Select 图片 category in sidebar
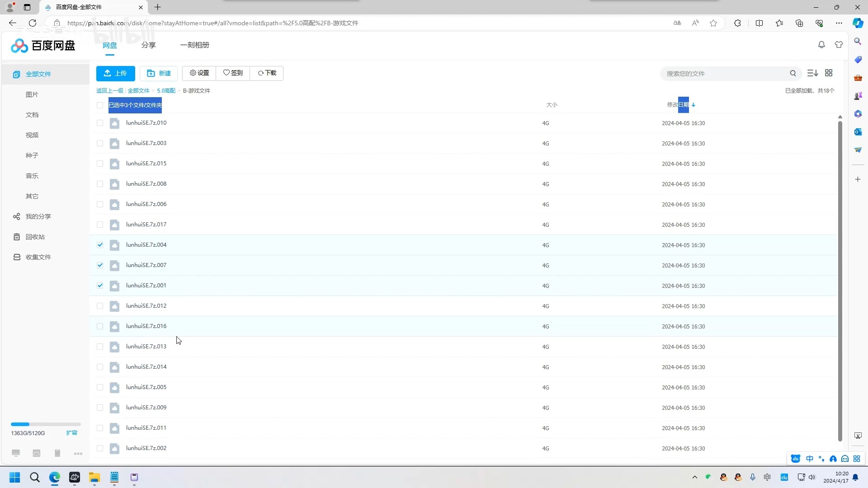Viewport: 868px width, 488px height. (x=32, y=94)
